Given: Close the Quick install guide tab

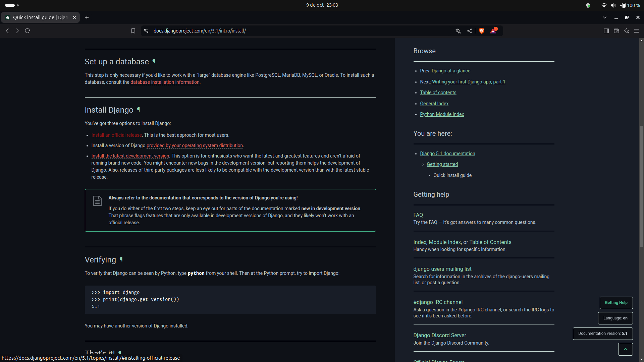Looking at the screenshot, I should coord(74,17).
